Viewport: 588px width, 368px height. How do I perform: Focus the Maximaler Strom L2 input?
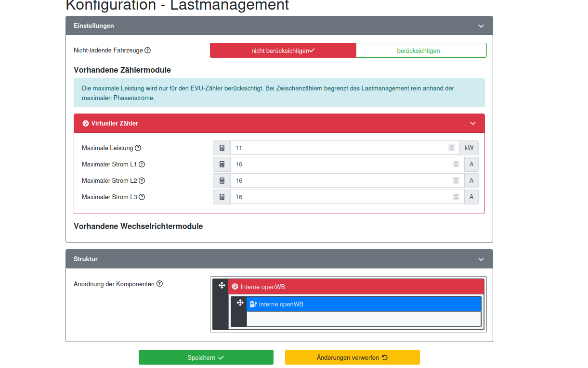click(x=347, y=180)
